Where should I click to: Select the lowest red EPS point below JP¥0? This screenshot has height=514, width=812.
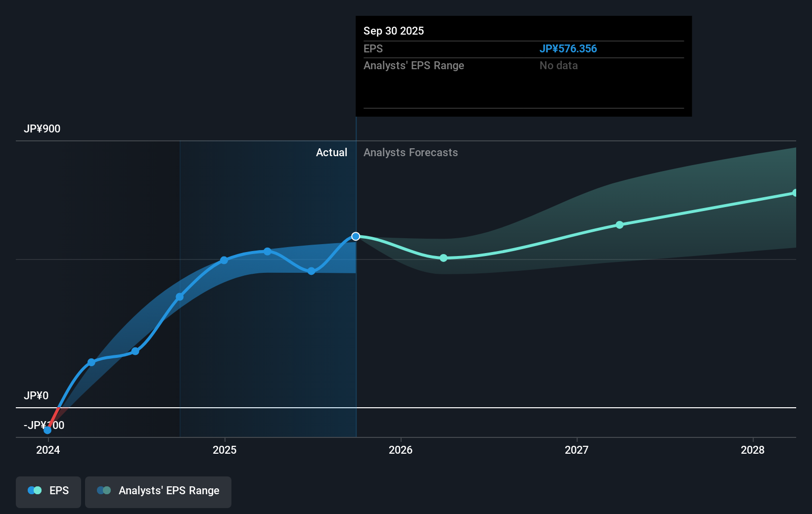click(47, 430)
